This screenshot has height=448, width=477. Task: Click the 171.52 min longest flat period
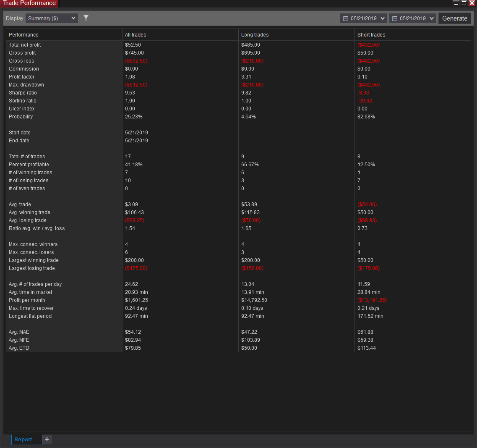[x=370, y=316]
